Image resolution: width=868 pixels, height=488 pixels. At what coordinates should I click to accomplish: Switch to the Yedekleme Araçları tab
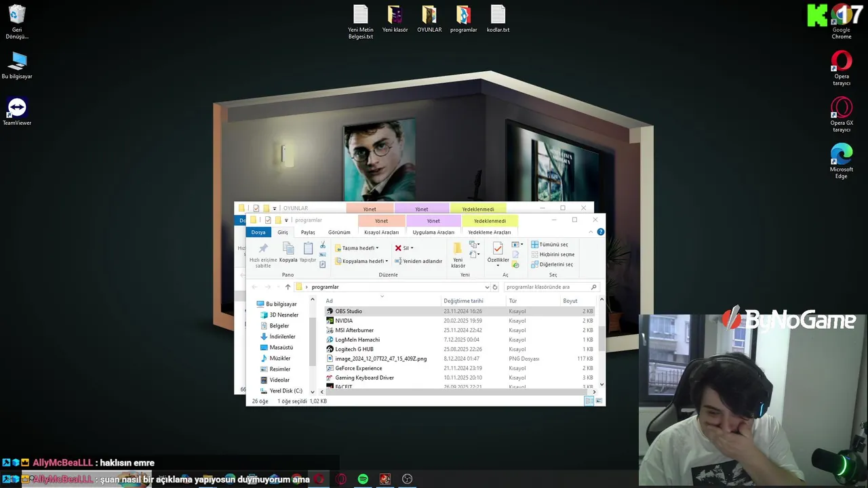[490, 232]
